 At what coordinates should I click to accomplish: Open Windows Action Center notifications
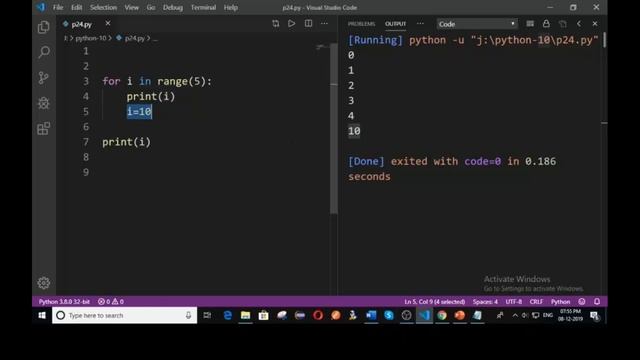coord(594,316)
